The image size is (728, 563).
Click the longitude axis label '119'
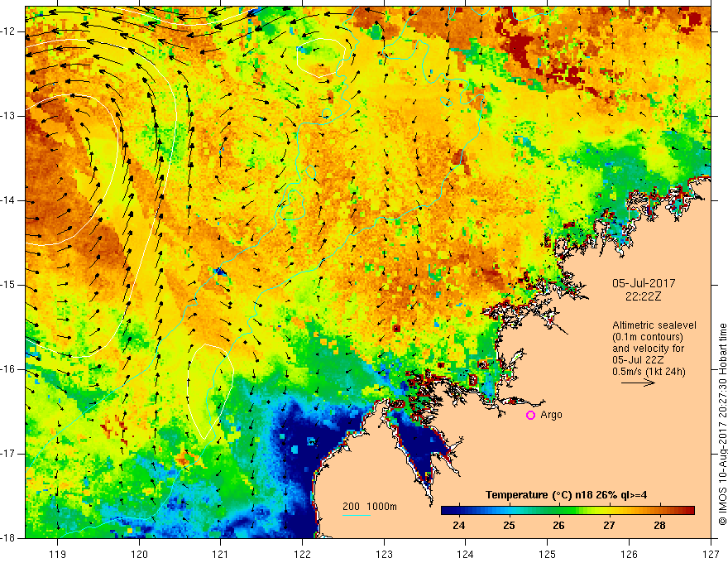[x=58, y=554]
